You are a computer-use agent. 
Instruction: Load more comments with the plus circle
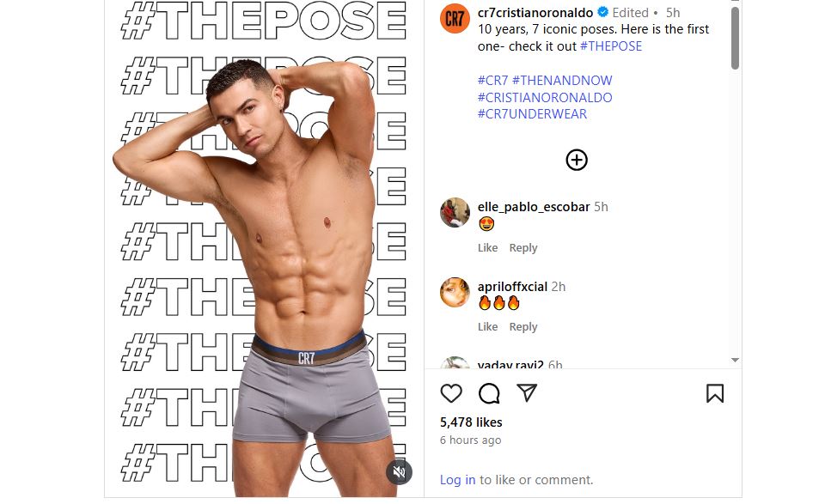[x=577, y=160]
